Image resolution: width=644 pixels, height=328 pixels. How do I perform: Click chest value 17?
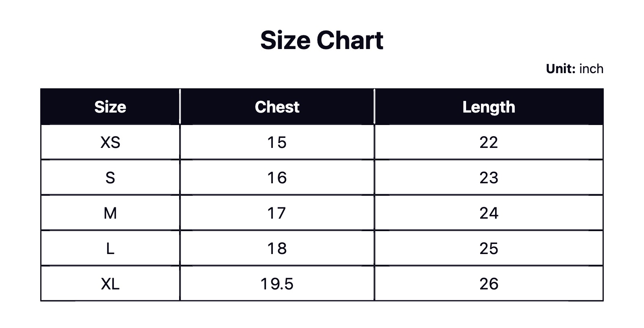(x=277, y=213)
